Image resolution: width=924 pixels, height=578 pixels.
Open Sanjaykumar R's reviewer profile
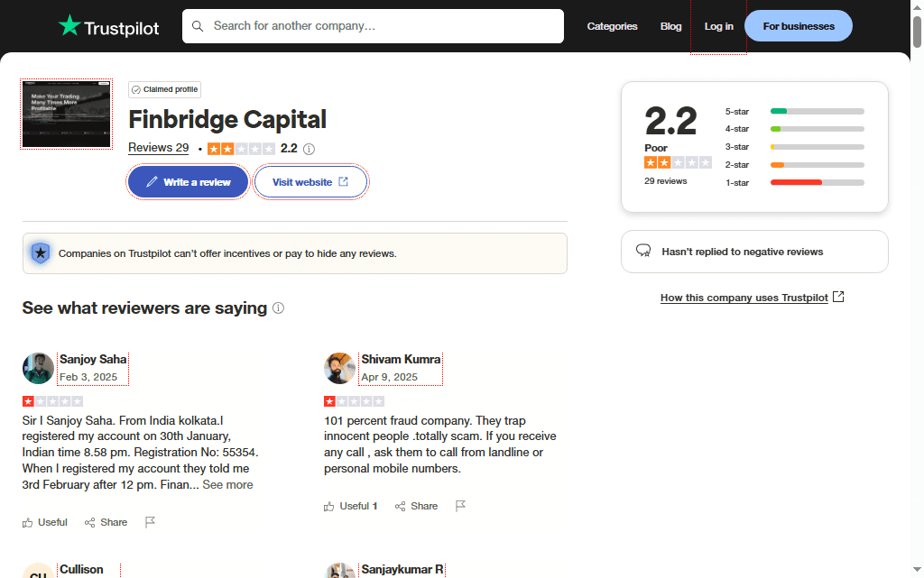[x=402, y=570]
